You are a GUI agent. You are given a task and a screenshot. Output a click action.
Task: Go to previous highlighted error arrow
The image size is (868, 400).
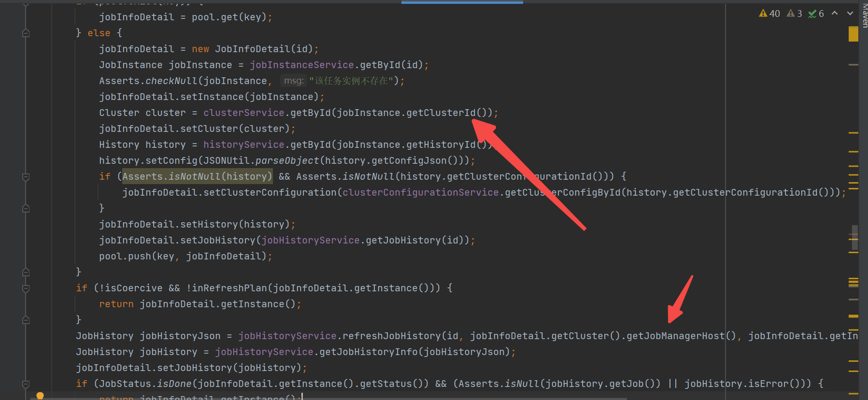click(x=835, y=14)
